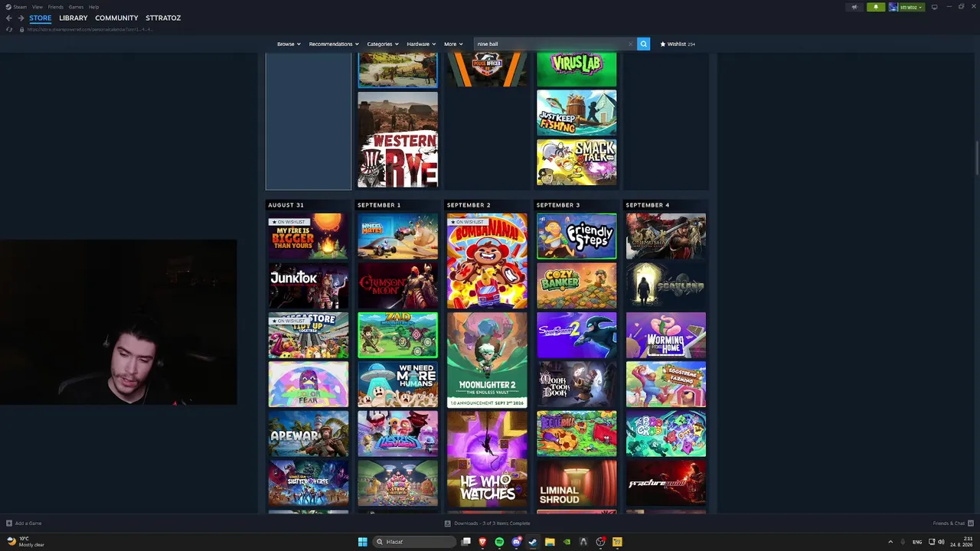Open the Western Rye game capsule
The image size is (980, 551).
(x=397, y=140)
